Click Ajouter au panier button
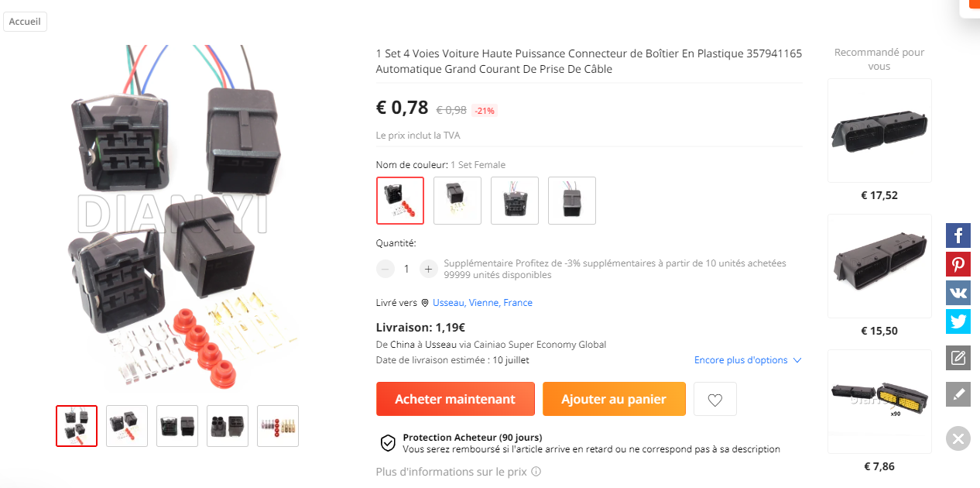This screenshot has height=488, width=980. [x=614, y=399]
